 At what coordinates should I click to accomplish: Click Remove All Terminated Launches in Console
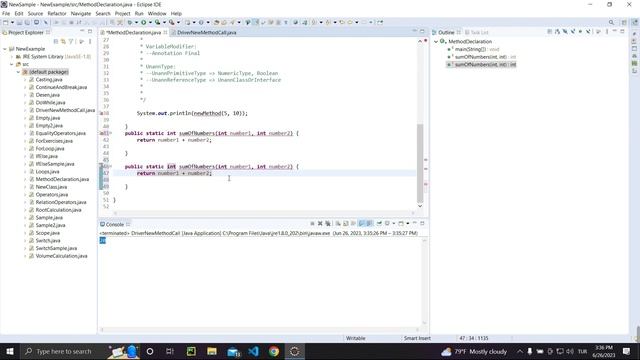328,224
